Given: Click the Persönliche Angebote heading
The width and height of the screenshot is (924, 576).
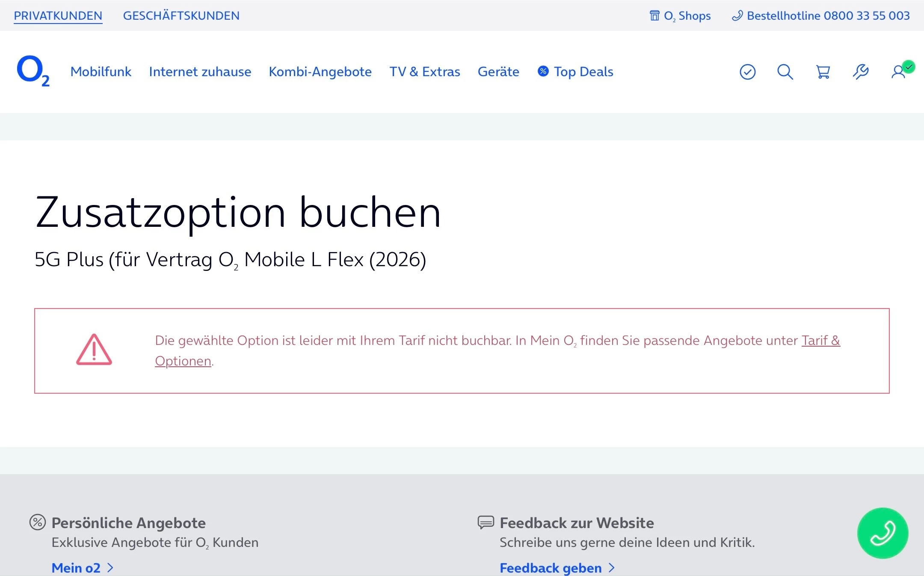Looking at the screenshot, I should pos(129,523).
